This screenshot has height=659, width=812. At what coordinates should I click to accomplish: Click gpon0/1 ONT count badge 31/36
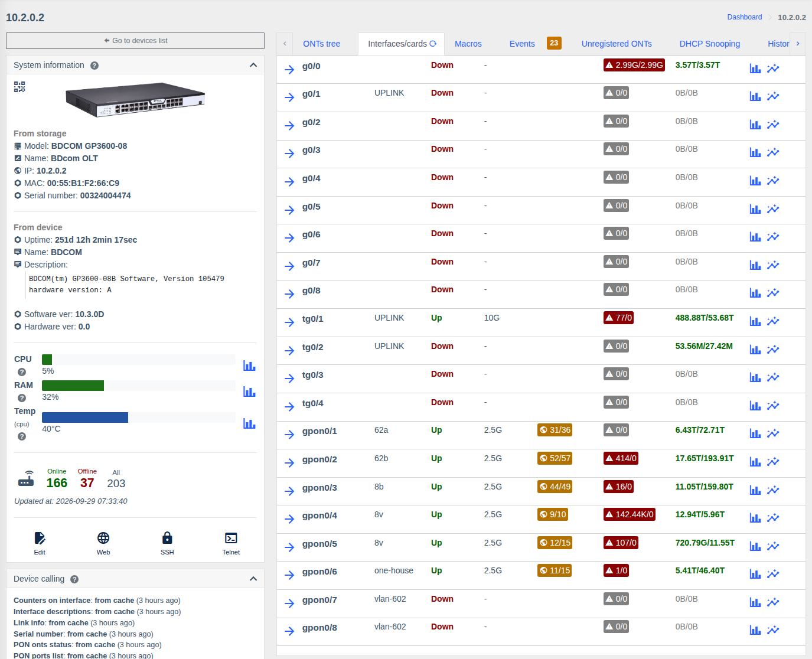pos(555,430)
